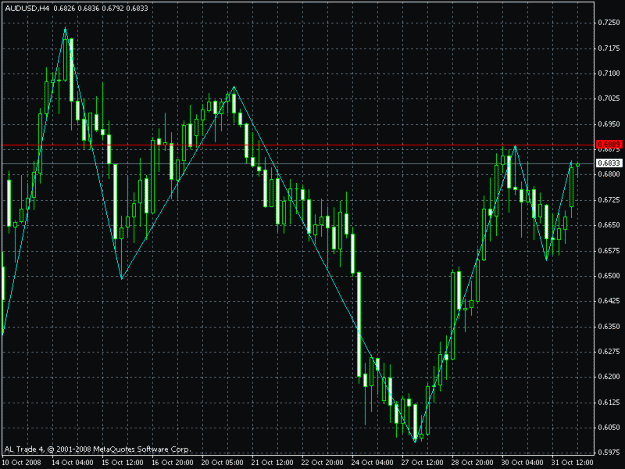The width and height of the screenshot is (625, 469).
Task: Click the 0.6800 price scale value
Action: (609, 175)
